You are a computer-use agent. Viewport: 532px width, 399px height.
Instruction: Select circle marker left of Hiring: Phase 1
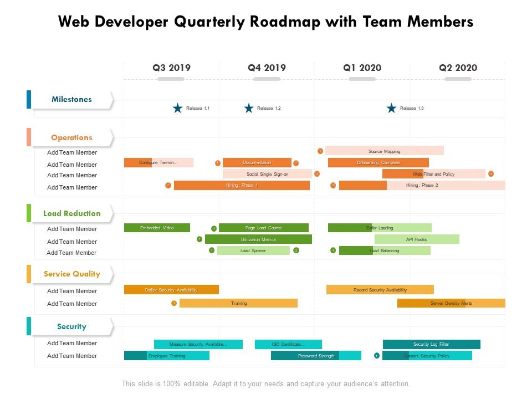[x=168, y=185]
